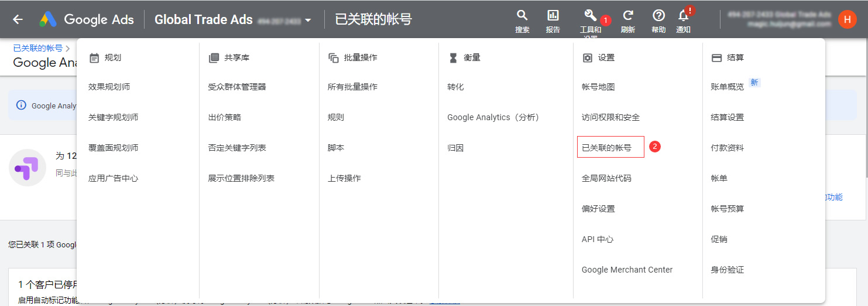The image size is (868, 306).
Task: Open 上传操作 uploads
Action: (344, 178)
